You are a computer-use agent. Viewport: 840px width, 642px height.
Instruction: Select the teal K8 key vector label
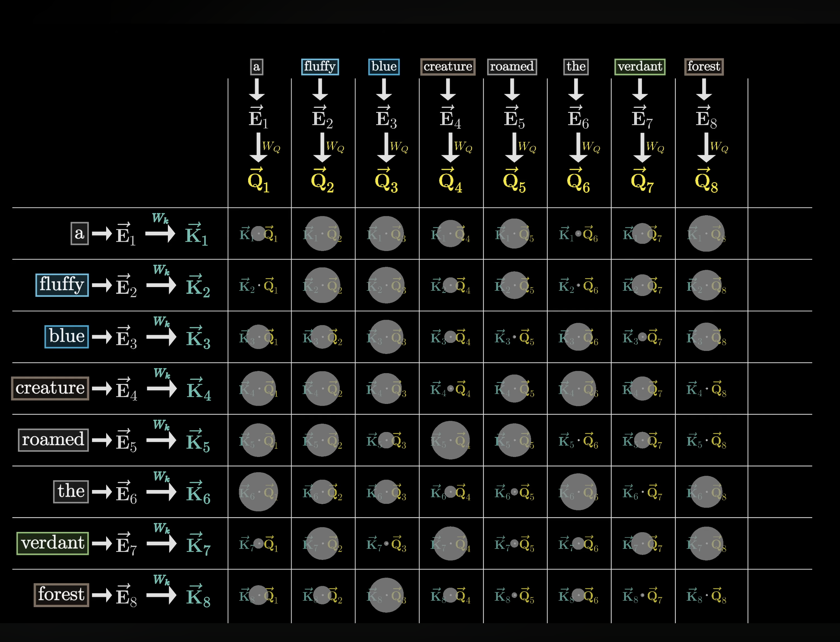[198, 596]
